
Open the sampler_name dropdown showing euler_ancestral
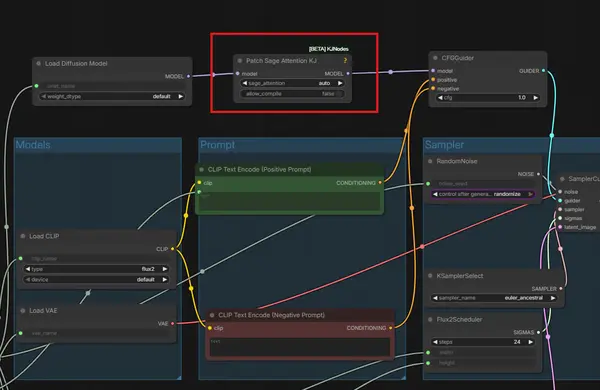click(494, 298)
